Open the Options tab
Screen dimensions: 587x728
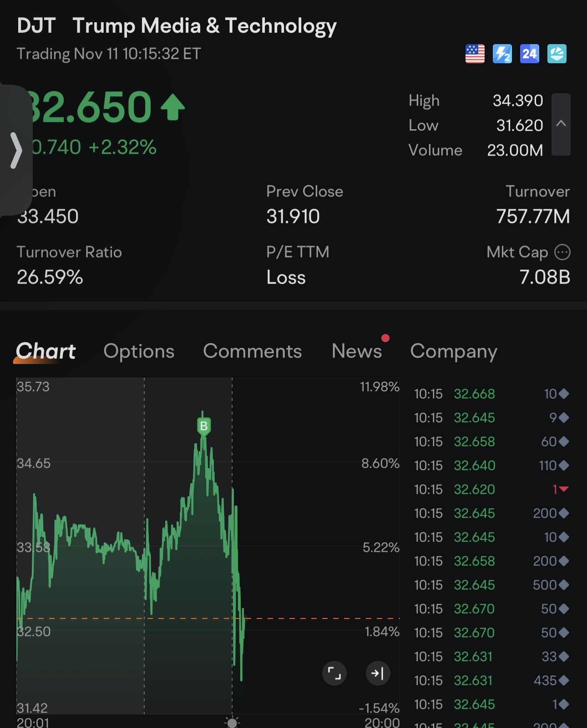tap(139, 351)
